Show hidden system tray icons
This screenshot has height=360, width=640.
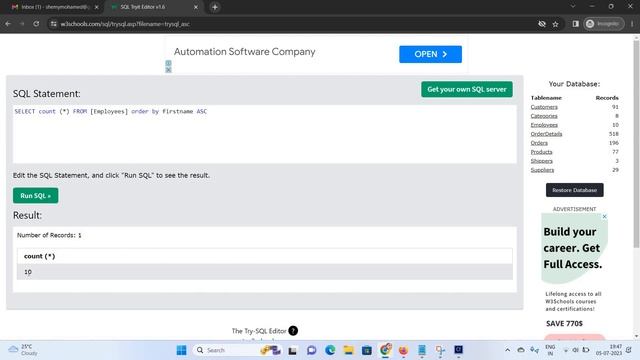[x=507, y=350]
